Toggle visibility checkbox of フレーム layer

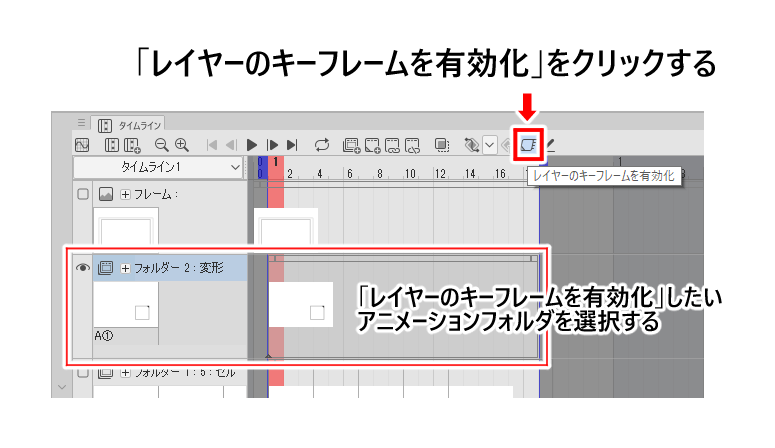pos(83,194)
